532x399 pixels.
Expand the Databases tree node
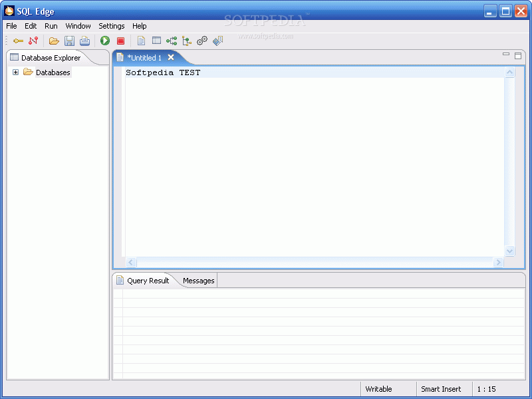(x=15, y=72)
